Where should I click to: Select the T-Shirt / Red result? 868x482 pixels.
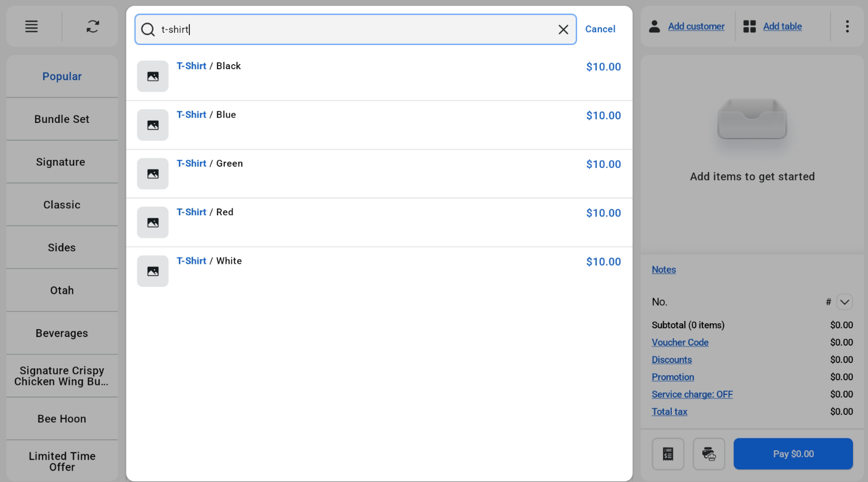click(379, 223)
